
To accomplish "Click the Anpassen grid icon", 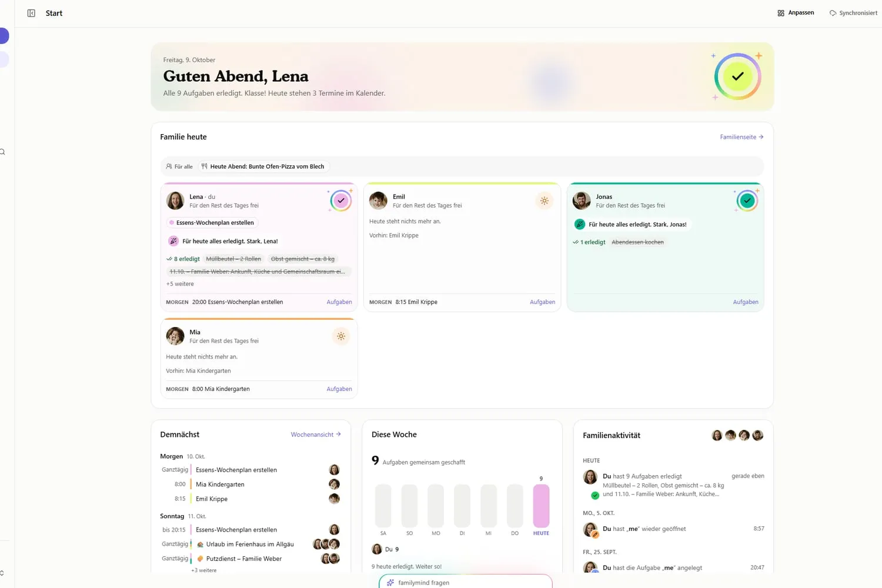I will [x=781, y=13].
